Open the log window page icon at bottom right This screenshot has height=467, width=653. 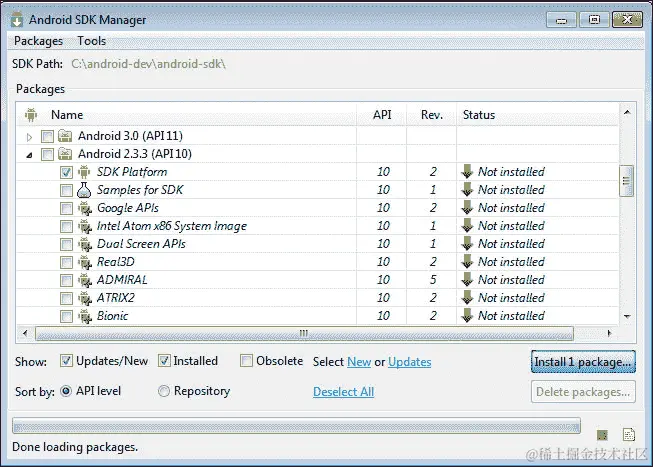tap(629, 435)
